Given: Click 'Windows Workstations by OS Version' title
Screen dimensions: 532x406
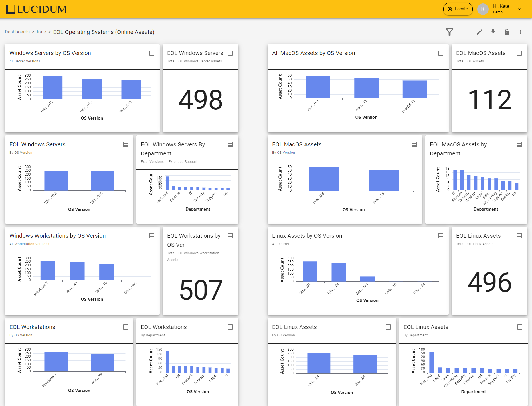Looking at the screenshot, I should point(58,236).
